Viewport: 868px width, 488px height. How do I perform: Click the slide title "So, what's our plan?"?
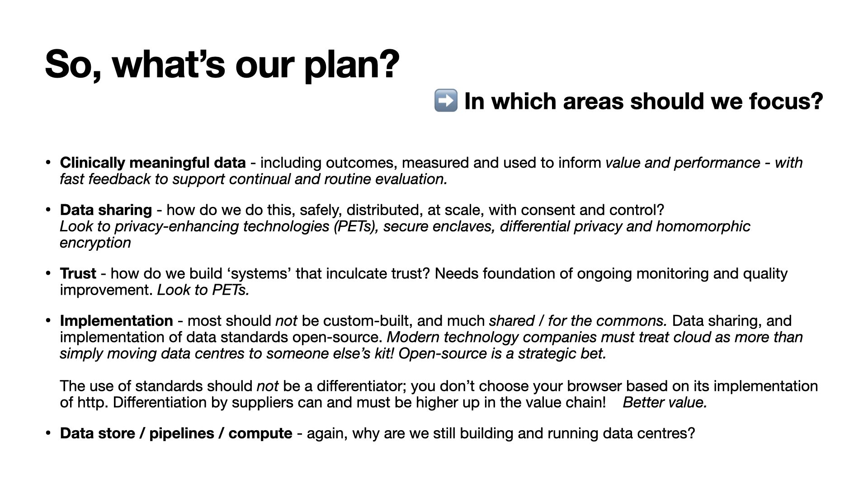pos(222,64)
